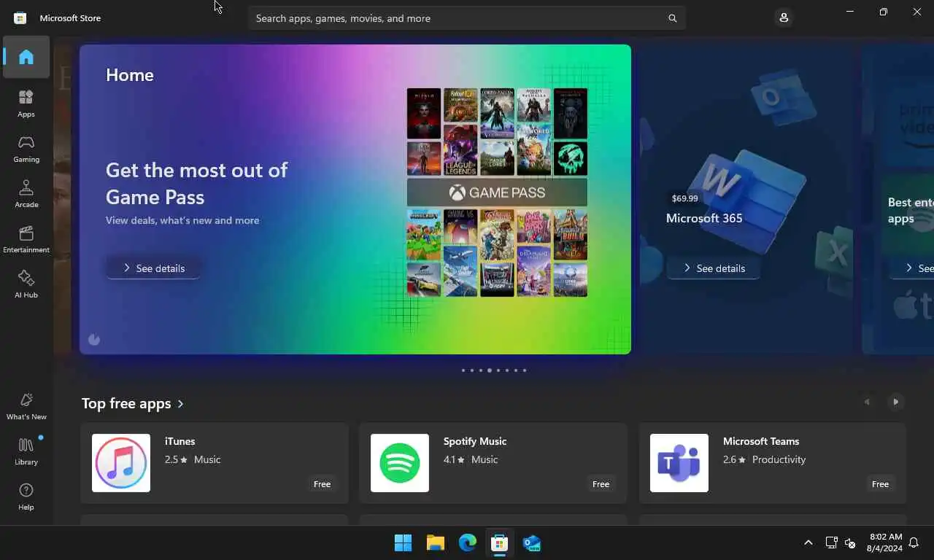
Task: Open the Microsoft Teams app title
Action: pos(761,441)
